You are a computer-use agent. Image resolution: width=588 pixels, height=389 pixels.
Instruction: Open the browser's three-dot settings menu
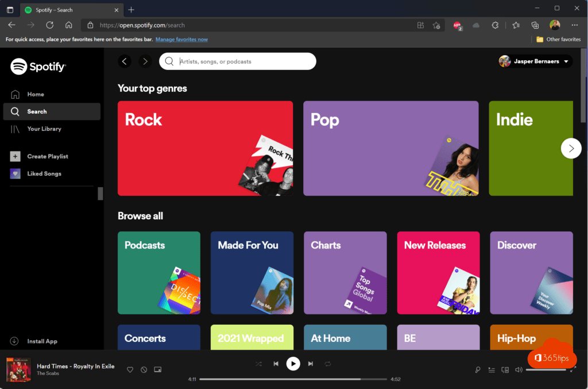point(574,25)
